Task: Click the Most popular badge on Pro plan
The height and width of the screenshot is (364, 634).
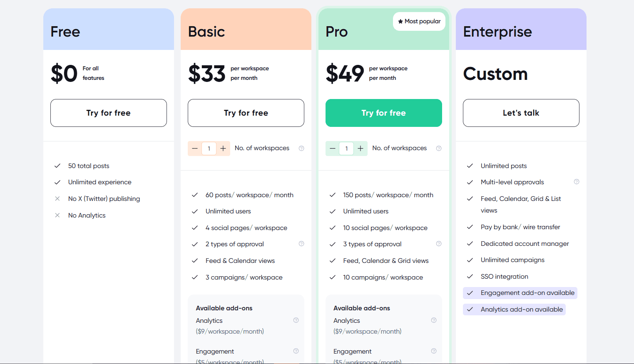Action: pyautogui.click(x=419, y=21)
